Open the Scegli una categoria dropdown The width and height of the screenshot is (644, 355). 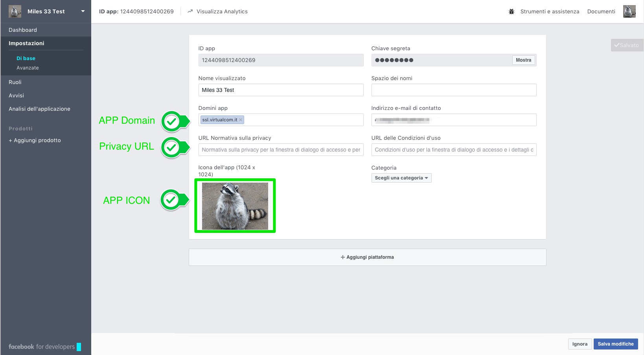401,178
